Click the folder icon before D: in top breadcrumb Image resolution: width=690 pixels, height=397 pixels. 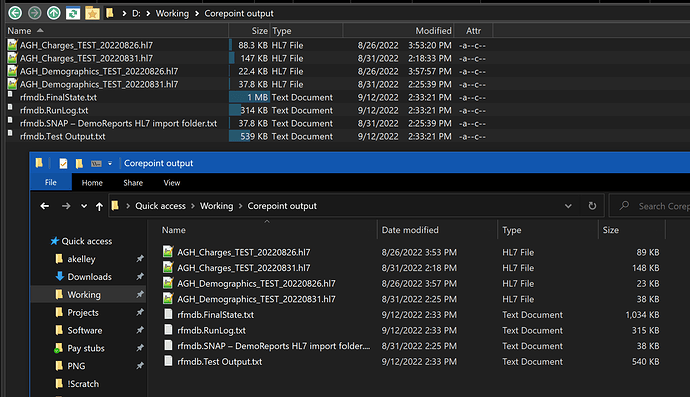pyautogui.click(x=110, y=13)
